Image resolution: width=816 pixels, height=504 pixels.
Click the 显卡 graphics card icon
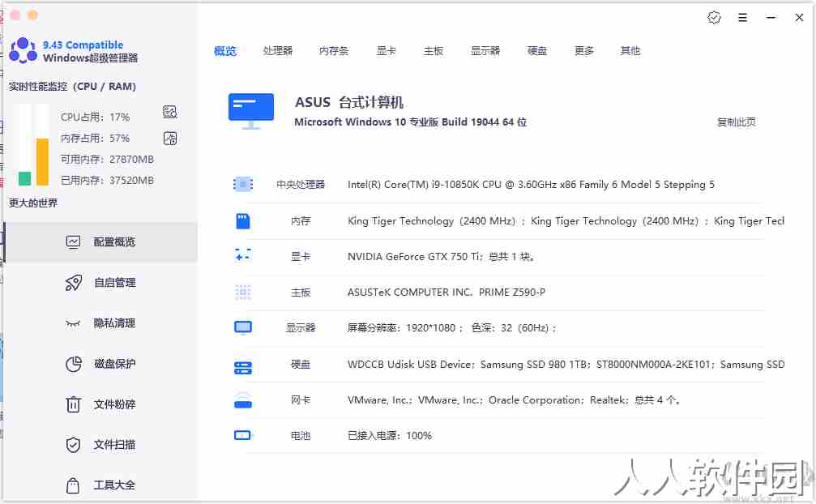click(243, 255)
